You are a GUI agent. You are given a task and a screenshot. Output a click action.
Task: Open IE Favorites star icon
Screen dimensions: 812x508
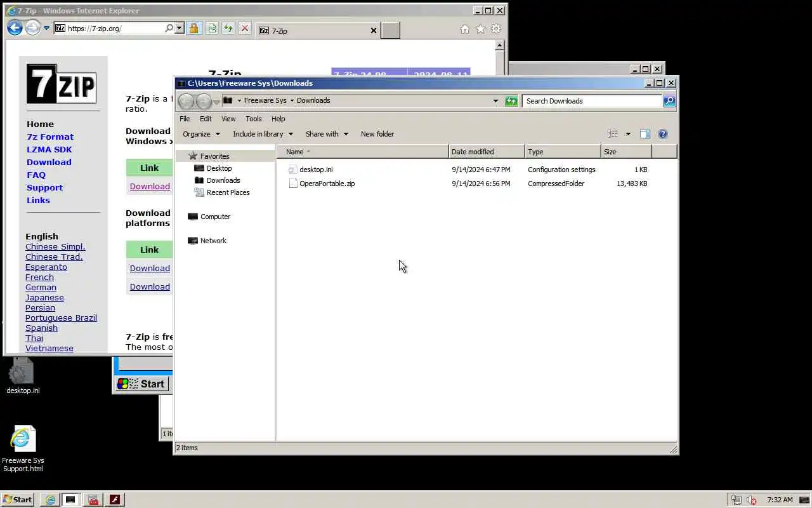[x=480, y=29]
